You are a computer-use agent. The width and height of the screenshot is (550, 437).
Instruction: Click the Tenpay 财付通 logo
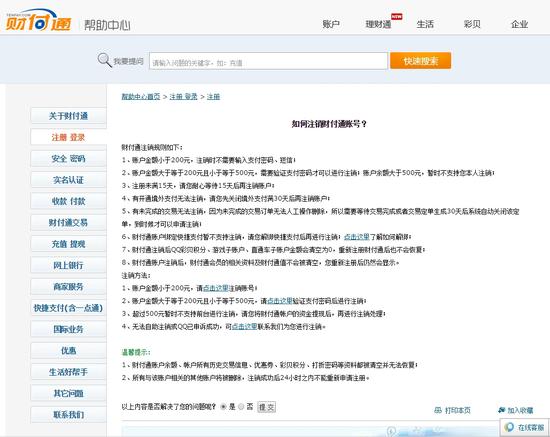(38, 20)
